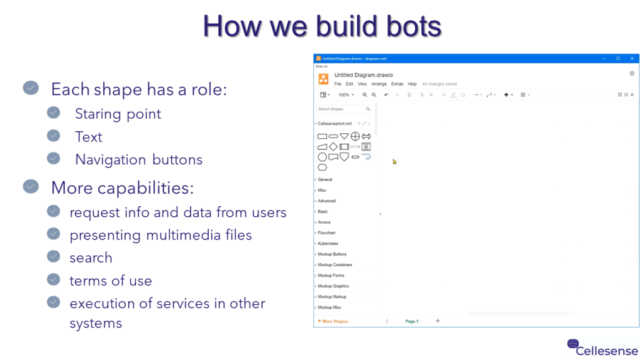The height and width of the screenshot is (362, 644).
Task: Click the Search Shapes input field
Action: (340, 109)
